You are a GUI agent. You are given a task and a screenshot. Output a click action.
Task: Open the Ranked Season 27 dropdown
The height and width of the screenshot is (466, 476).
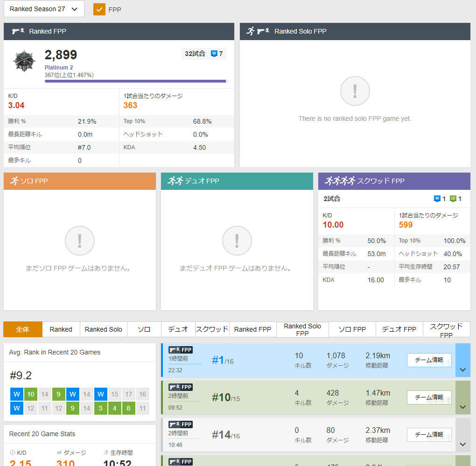pyautogui.click(x=44, y=9)
